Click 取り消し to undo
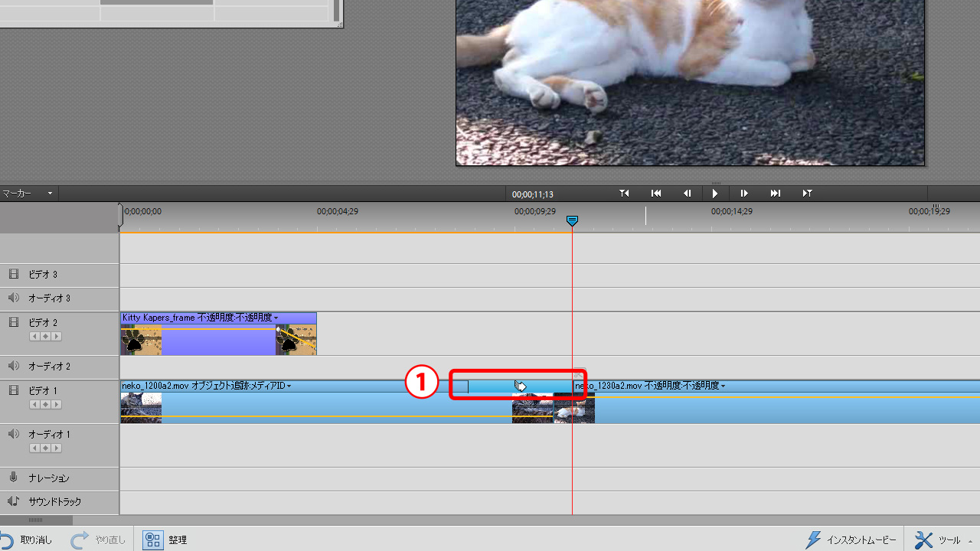 28,540
